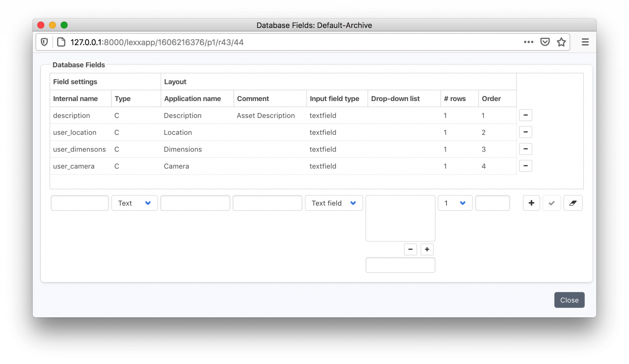The height and width of the screenshot is (364, 629).
Task: Focus the Application name input box
Action: point(195,203)
